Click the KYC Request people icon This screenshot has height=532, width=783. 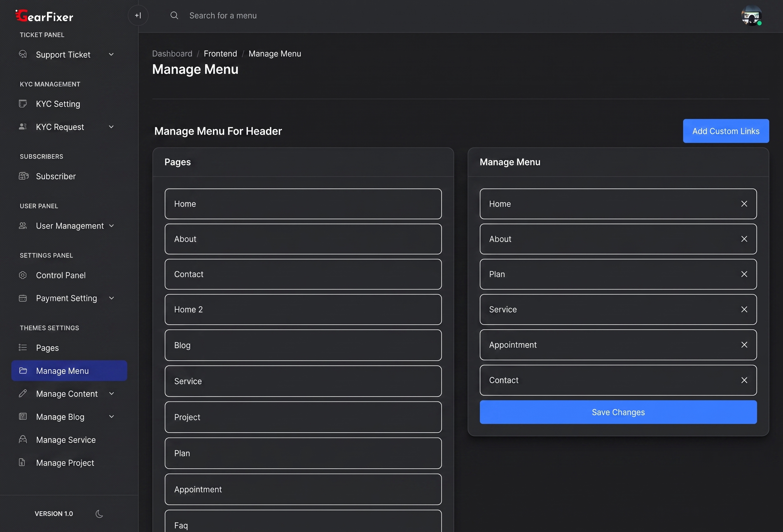tap(23, 127)
